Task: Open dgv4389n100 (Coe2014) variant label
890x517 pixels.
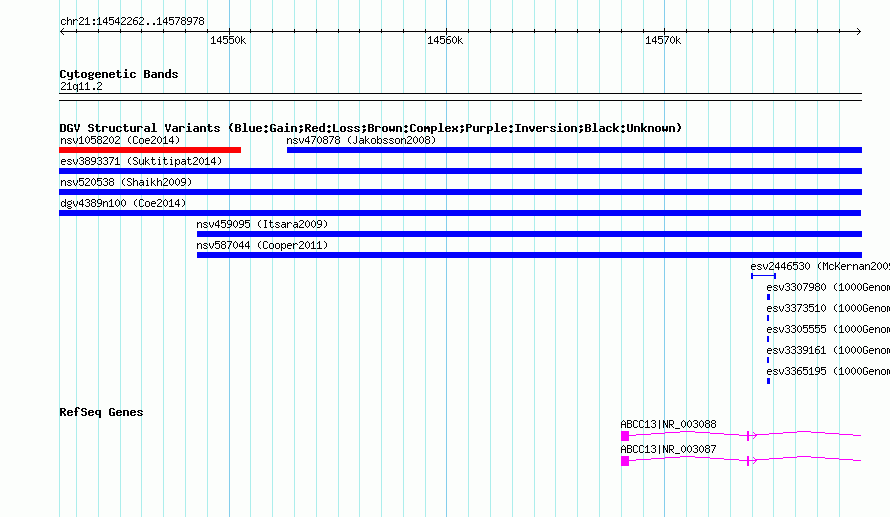Action: click(123, 203)
